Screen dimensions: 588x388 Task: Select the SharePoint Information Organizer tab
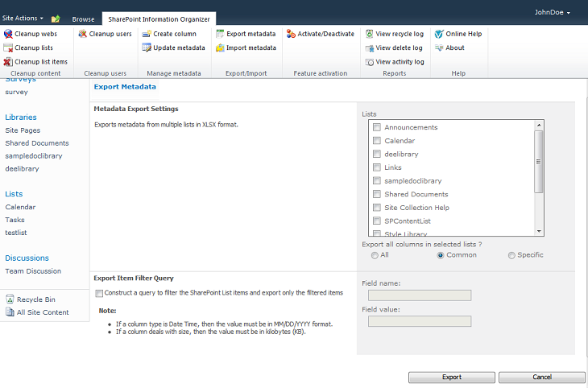159,19
